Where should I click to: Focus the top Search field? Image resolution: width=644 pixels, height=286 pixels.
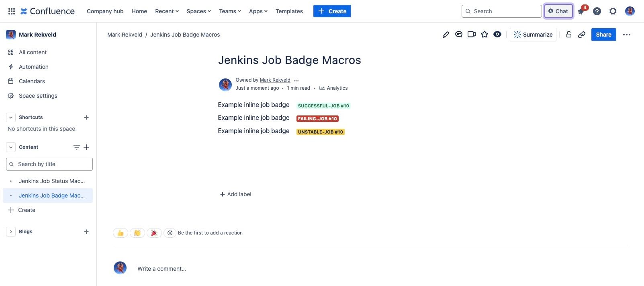[501, 11]
